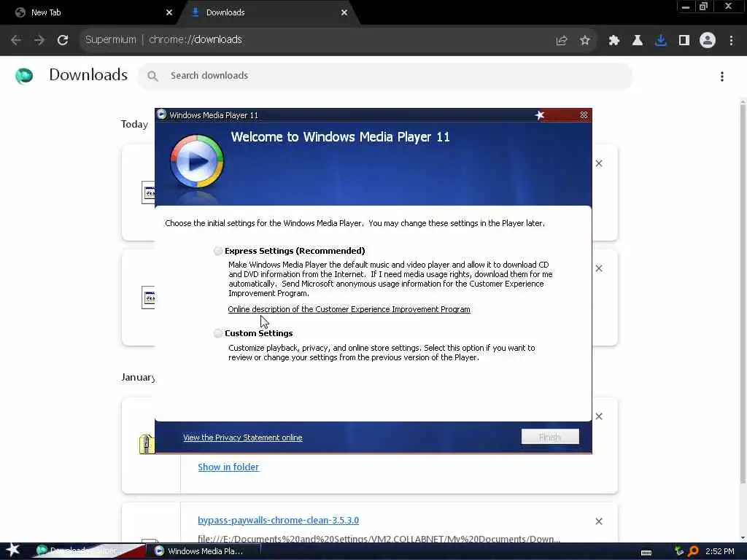Remove bypass-paywalls-chrome-clean download entry
The image size is (747, 560).
pyautogui.click(x=599, y=521)
